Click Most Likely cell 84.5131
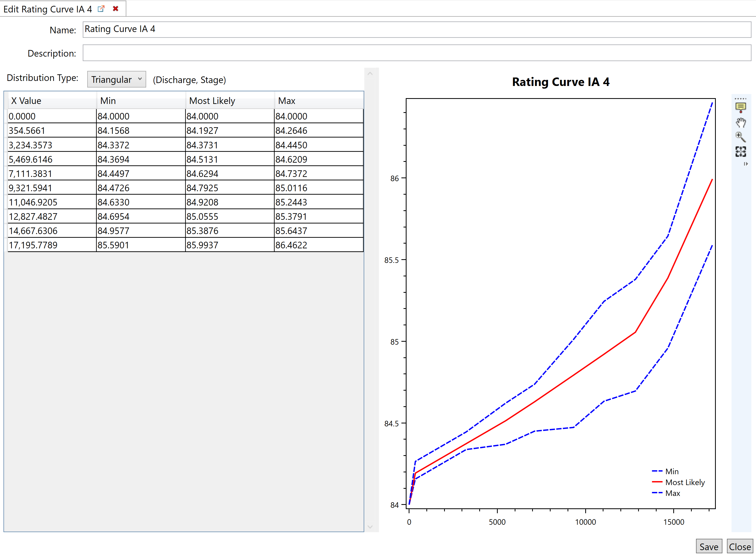Image resolution: width=756 pixels, height=557 pixels. click(230, 159)
